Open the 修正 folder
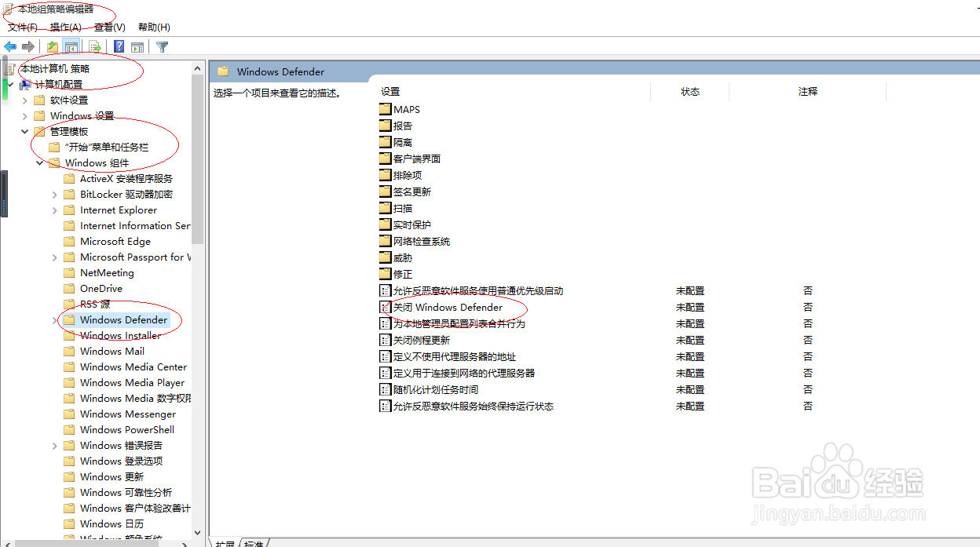Screen dimensions: 980x547 402,274
